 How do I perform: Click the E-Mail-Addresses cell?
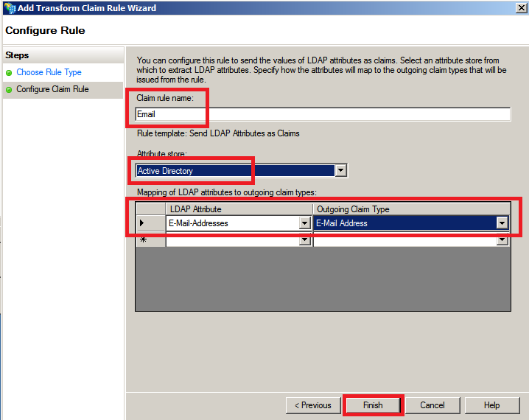coord(233,223)
